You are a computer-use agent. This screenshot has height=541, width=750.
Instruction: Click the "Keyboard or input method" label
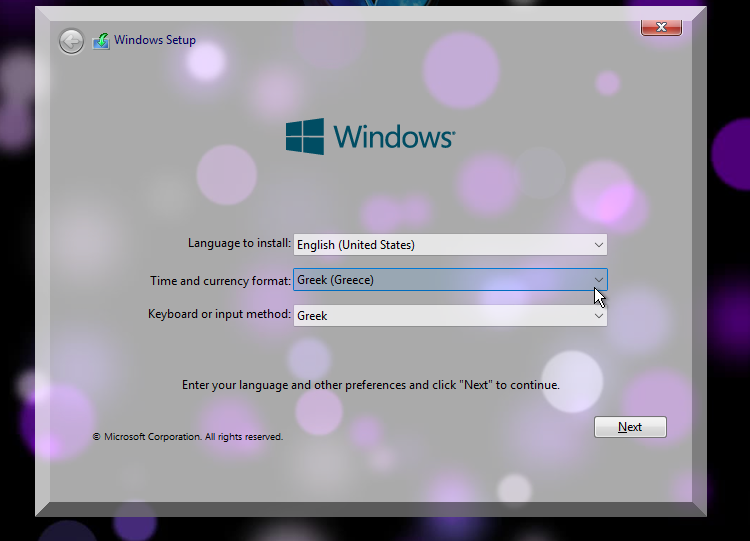tap(219, 314)
